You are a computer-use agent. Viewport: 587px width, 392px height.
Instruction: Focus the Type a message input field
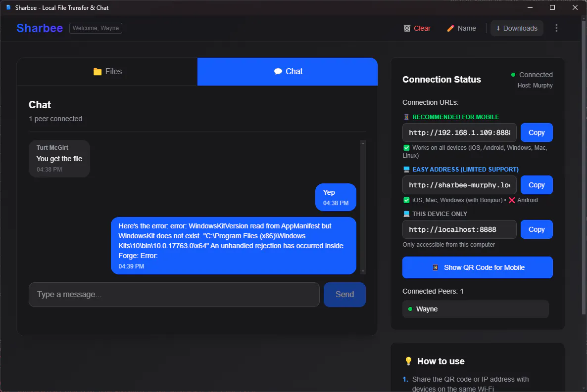[174, 295]
